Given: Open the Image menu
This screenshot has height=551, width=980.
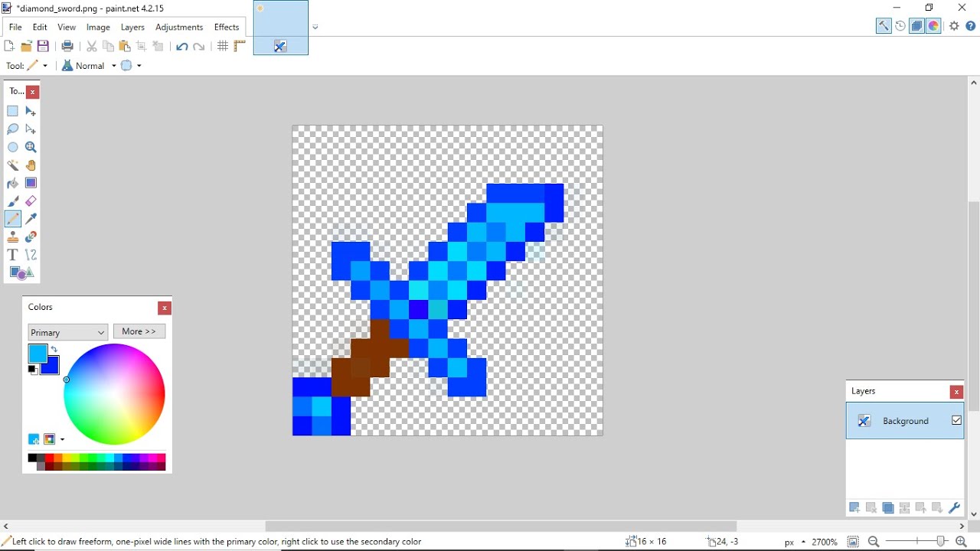Looking at the screenshot, I should click(99, 28).
